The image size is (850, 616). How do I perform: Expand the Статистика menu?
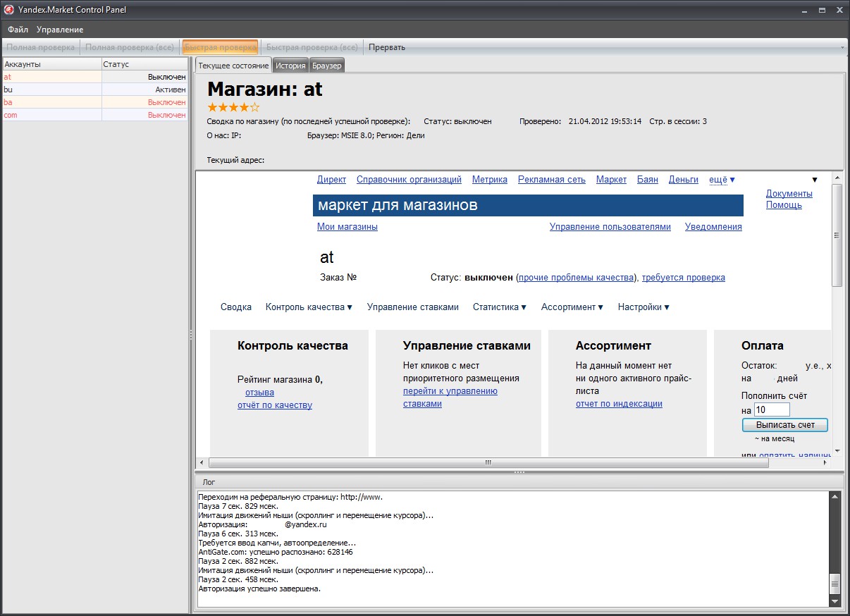click(500, 307)
